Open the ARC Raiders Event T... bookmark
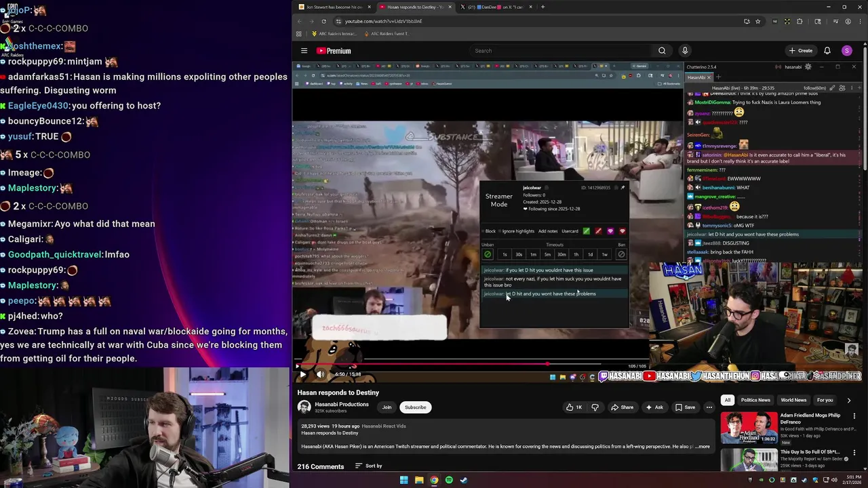 388,34
